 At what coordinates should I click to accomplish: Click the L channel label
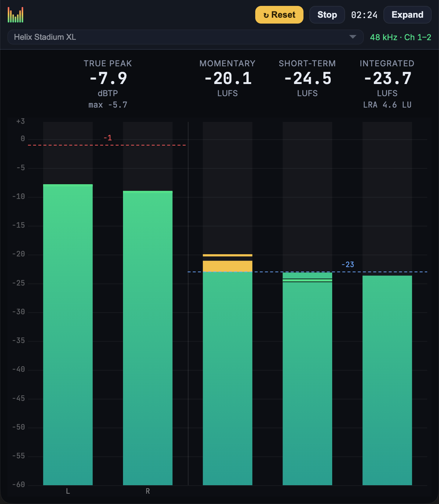pos(68,491)
